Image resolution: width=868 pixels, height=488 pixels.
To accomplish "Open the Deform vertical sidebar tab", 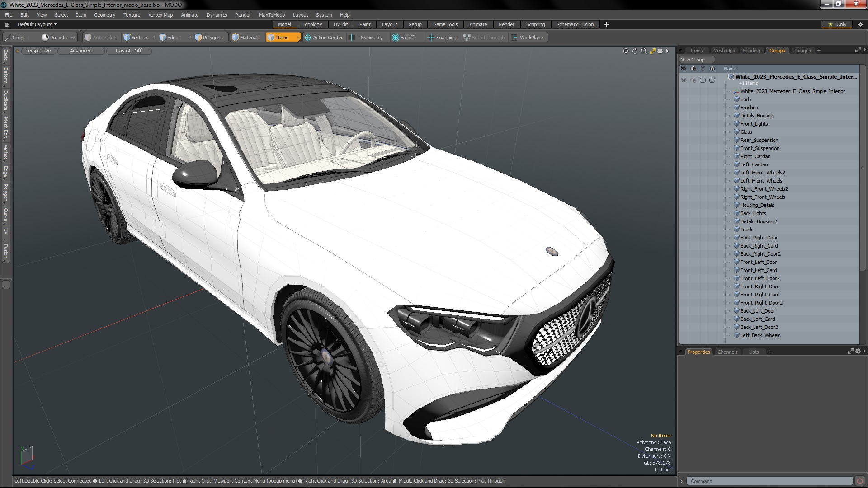I will click(6, 75).
